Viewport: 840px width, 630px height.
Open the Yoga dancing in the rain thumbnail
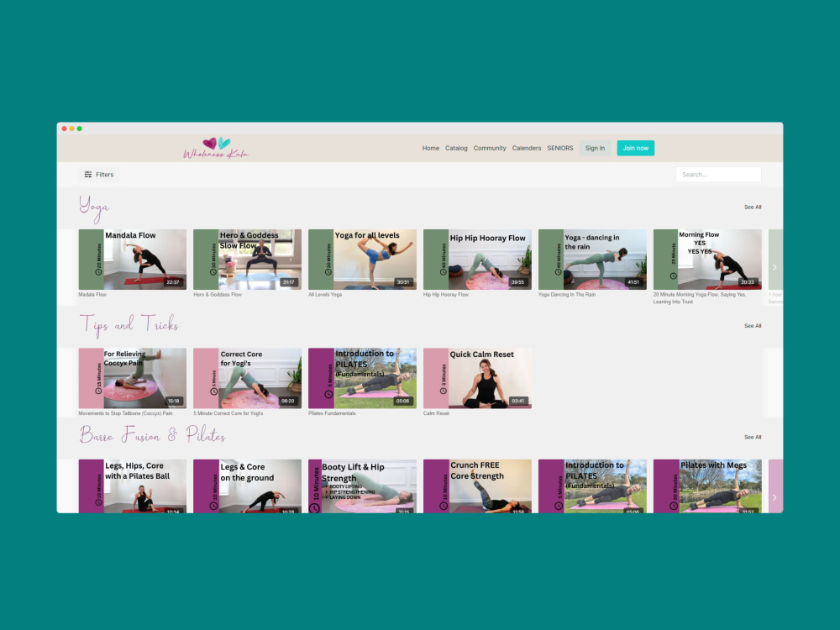(592, 260)
